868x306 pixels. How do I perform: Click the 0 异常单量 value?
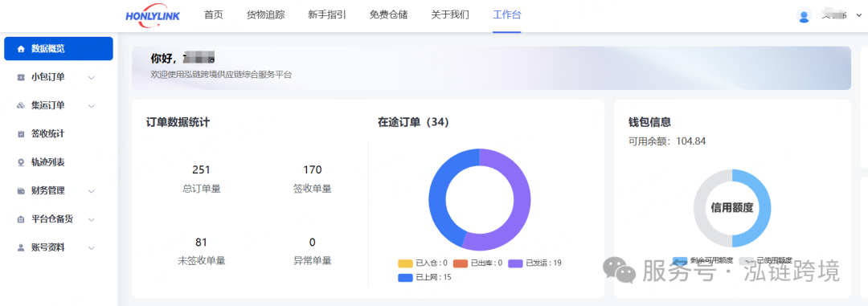pyautogui.click(x=312, y=243)
